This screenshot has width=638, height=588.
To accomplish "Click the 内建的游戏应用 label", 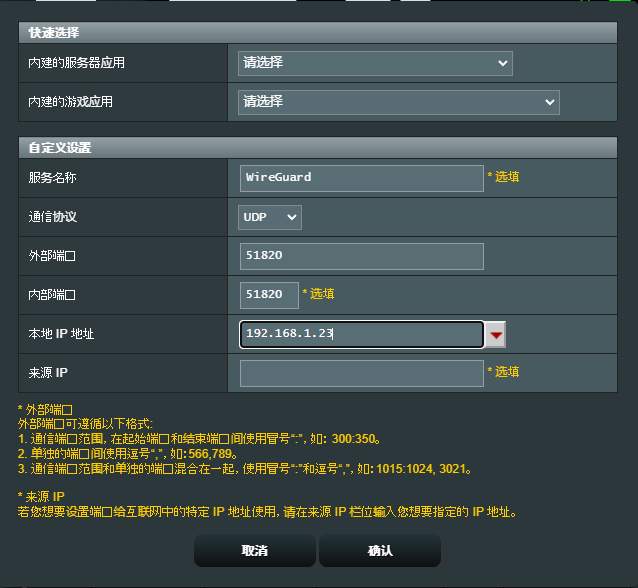I will [70, 102].
